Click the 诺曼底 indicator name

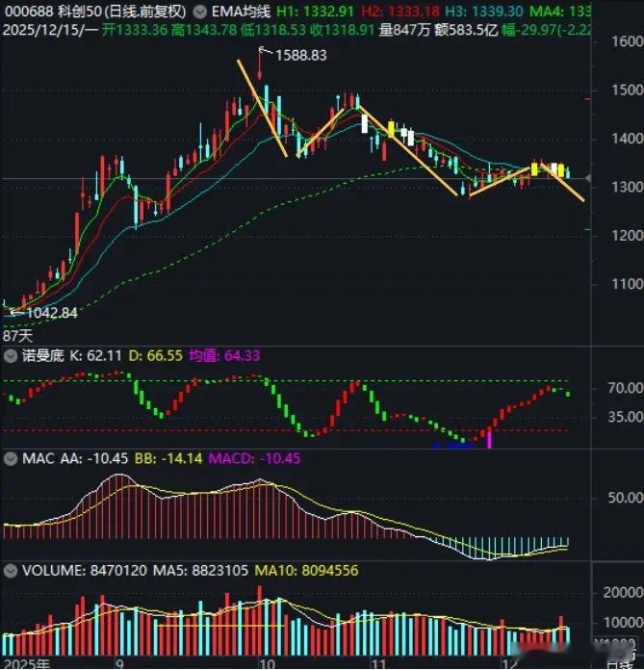click(42, 355)
